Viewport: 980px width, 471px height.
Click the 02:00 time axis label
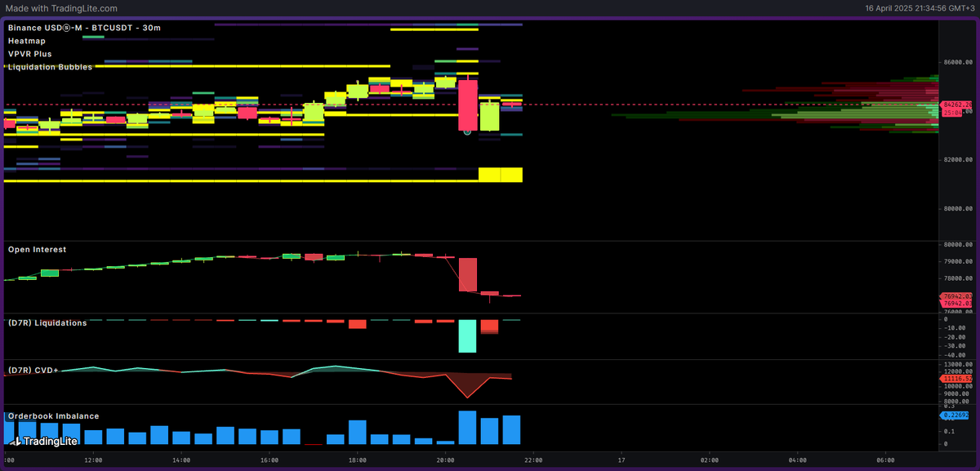click(x=710, y=460)
